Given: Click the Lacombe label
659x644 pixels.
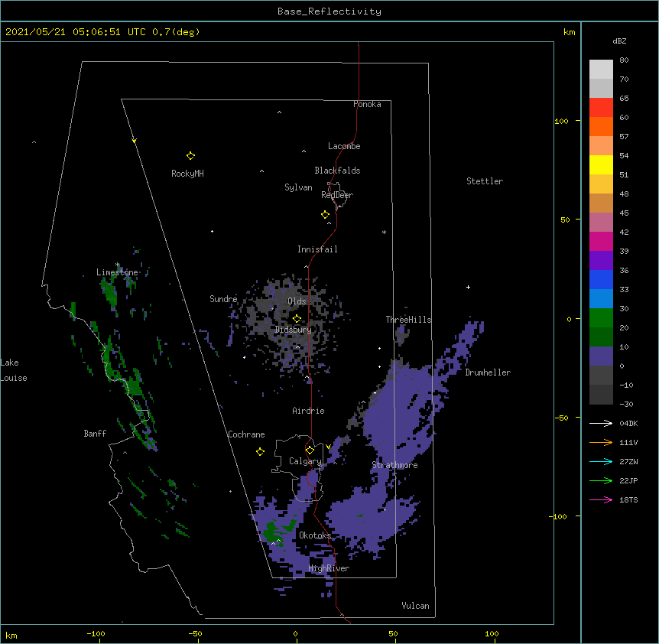Looking at the screenshot, I should pos(344,146).
